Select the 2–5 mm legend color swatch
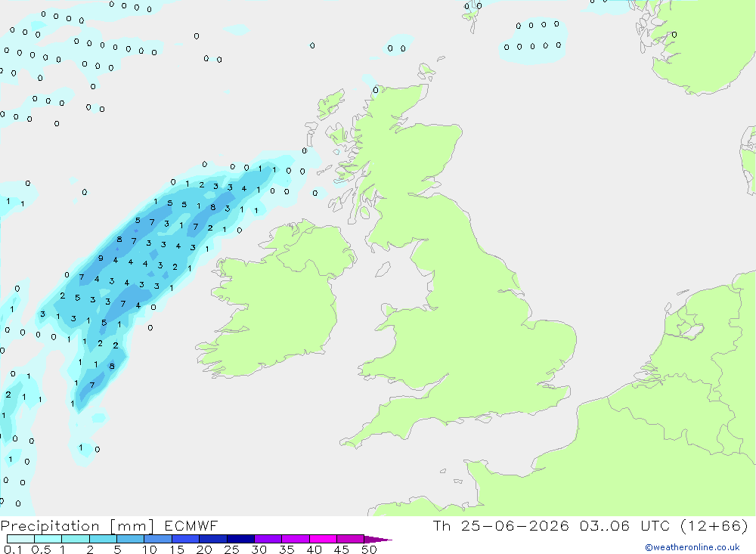The height and width of the screenshot is (554, 756). point(103,539)
